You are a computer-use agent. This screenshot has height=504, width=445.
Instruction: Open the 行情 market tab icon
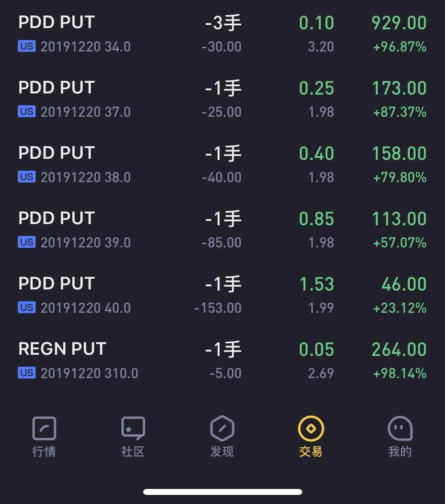pyautogui.click(x=44, y=428)
